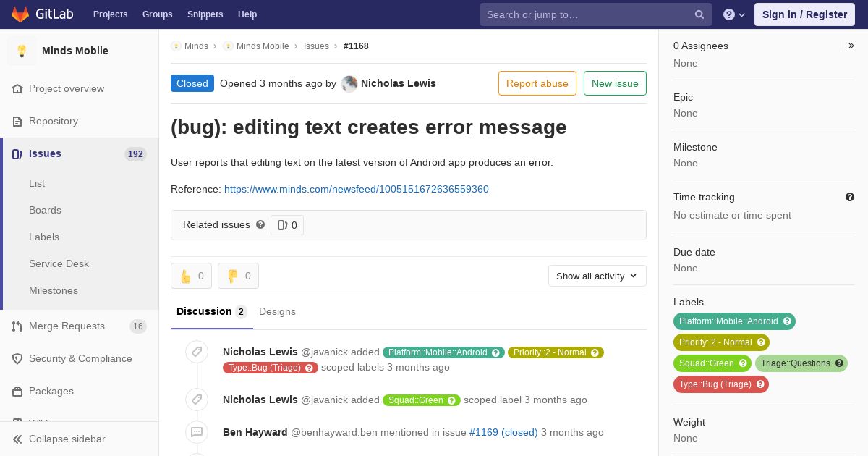The height and width of the screenshot is (456, 868).
Task: Click the Report abuse button
Action: pos(537,83)
